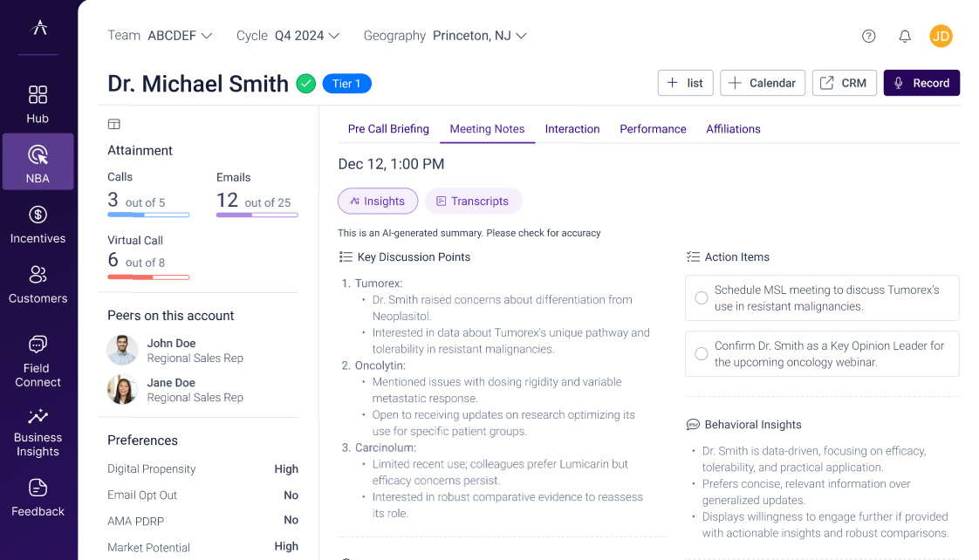Open Incentives from the sidebar
Screen dimensions: 979x560
point(38,224)
